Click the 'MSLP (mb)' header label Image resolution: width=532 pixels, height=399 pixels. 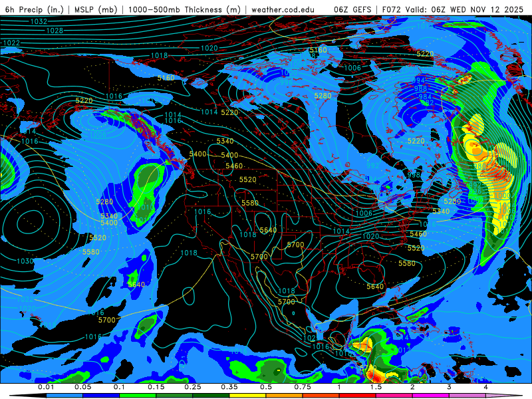click(96, 9)
